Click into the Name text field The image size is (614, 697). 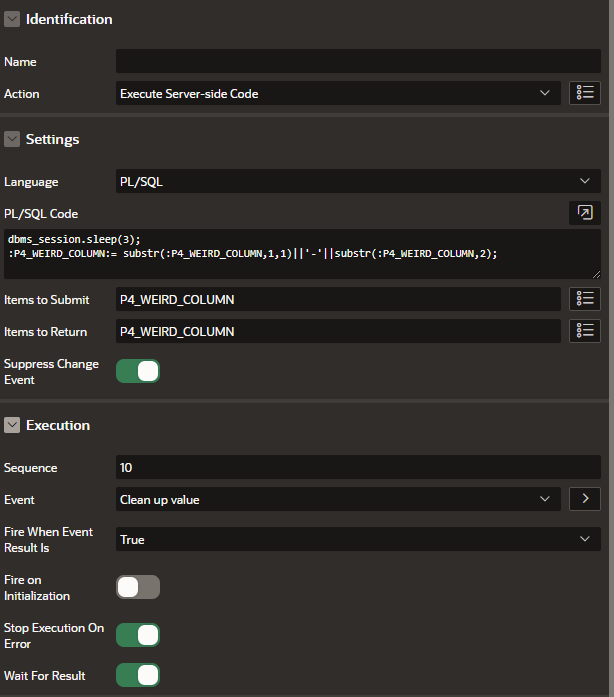click(x=357, y=62)
